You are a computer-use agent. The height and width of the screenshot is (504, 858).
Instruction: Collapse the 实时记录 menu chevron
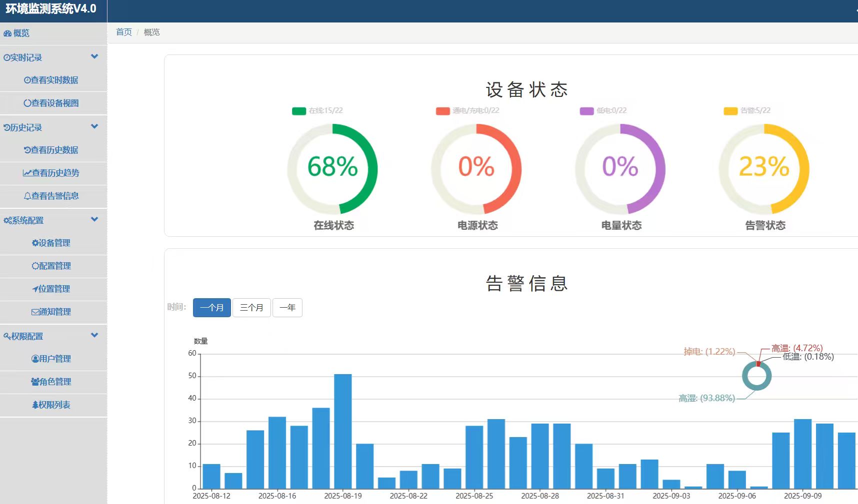(x=94, y=57)
